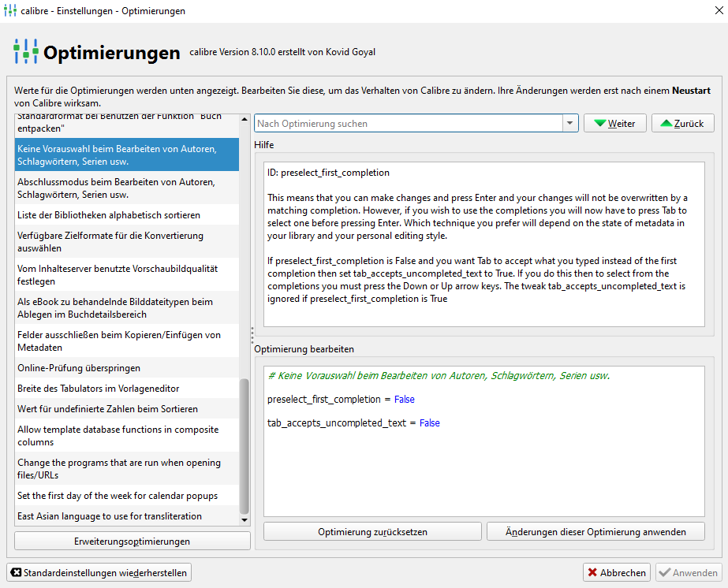Close the Einstellungen window

click(x=719, y=10)
